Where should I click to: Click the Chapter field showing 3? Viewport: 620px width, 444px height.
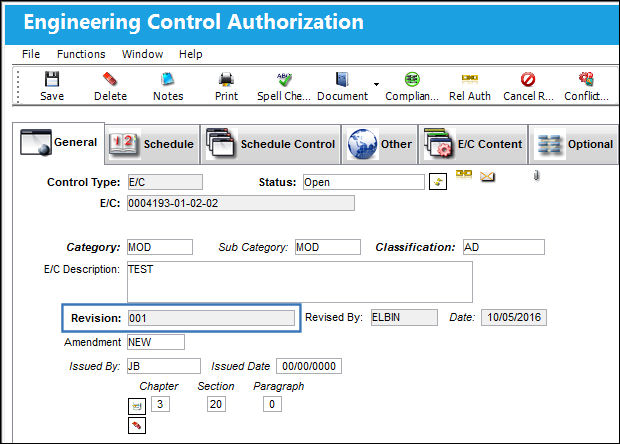(x=160, y=404)
